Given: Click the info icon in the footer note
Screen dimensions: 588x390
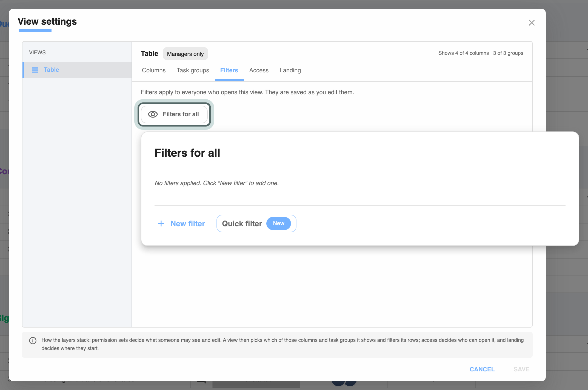Looking at the screenshot, I should 33,341.
